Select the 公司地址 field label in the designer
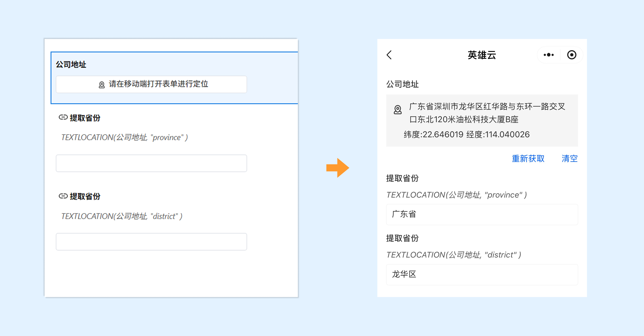Screen dimensions: 644x336 (x=71, y=65)
